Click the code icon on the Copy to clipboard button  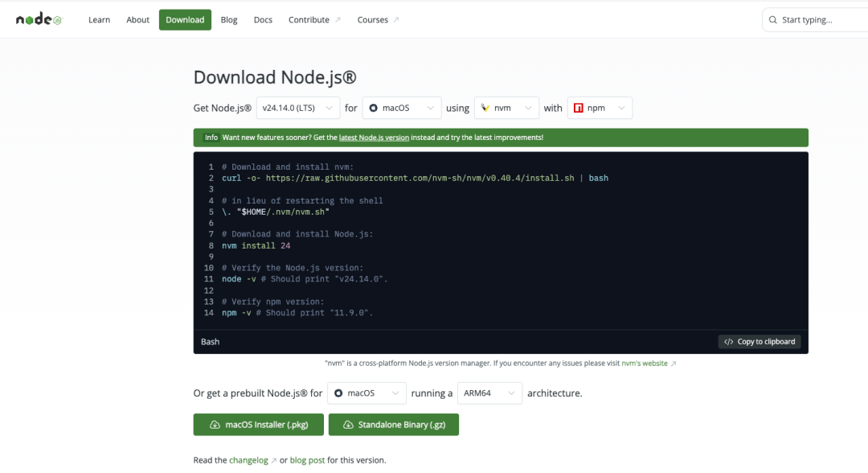click(728, 341)
